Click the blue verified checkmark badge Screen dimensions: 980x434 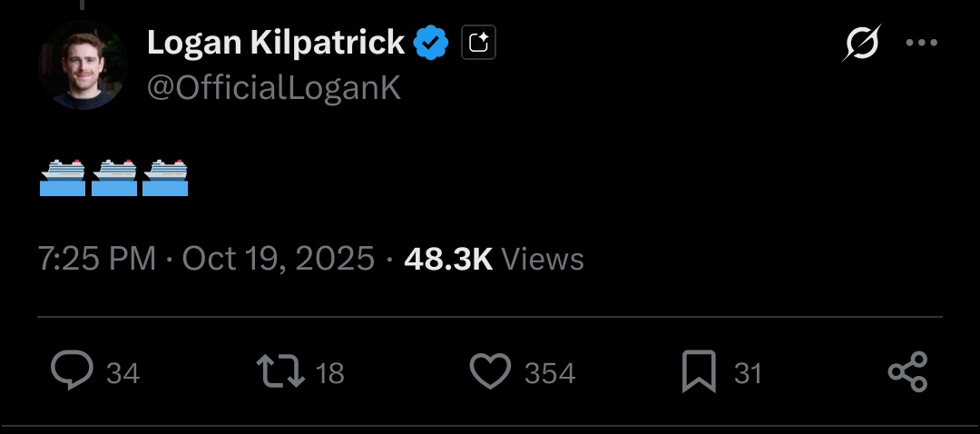pos(431,43)
